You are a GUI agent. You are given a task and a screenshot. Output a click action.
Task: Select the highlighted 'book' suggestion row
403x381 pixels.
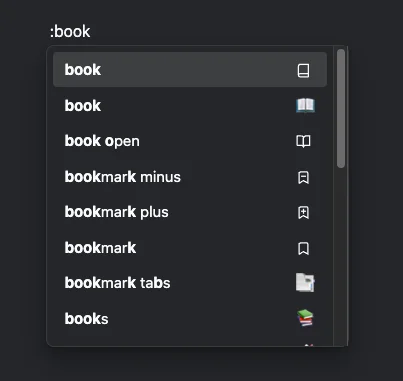click(190, 70)
